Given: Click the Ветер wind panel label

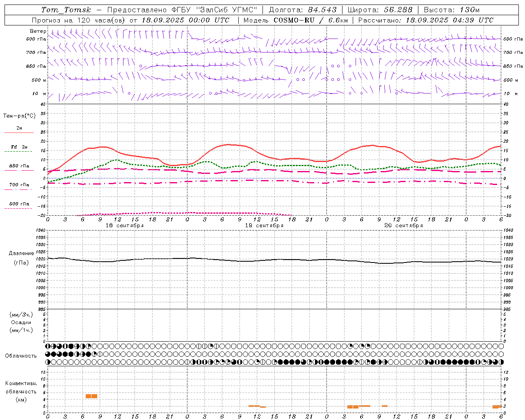Looking at the screenshot, I should (x=38, y=31).
